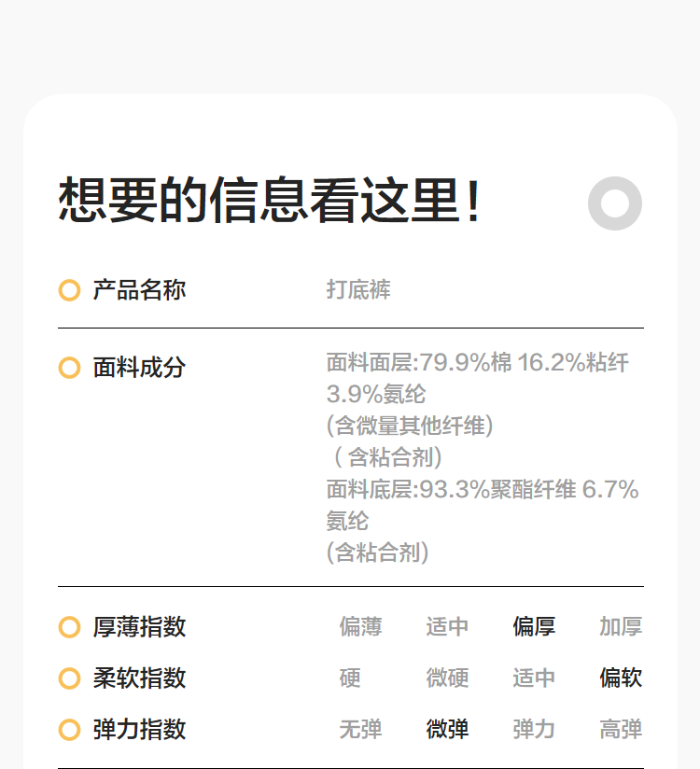This screenshot has height=769, width=700.
Task: Select 偏薄 in the thickness index row
Action: click(x=360, y=627)
